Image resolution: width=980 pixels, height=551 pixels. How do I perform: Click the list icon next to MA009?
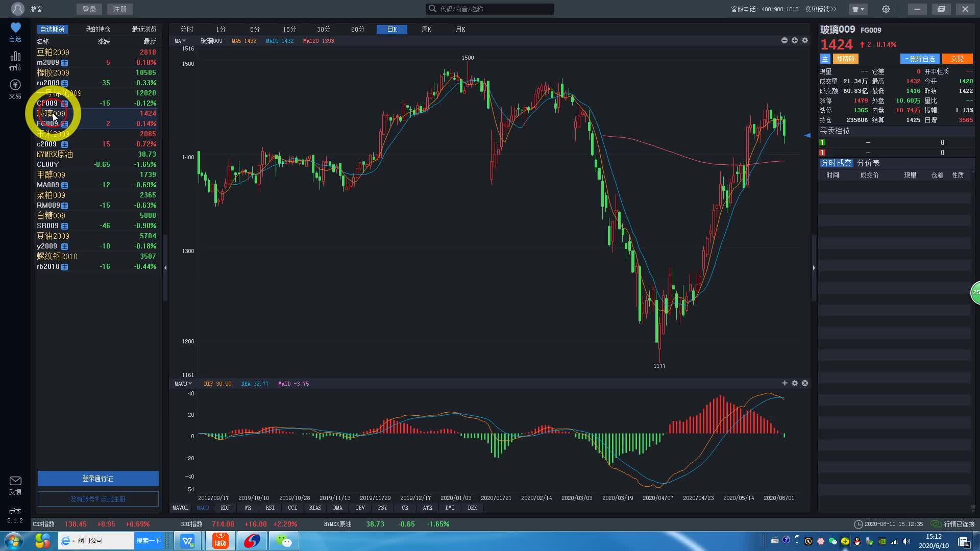point(65,185)
